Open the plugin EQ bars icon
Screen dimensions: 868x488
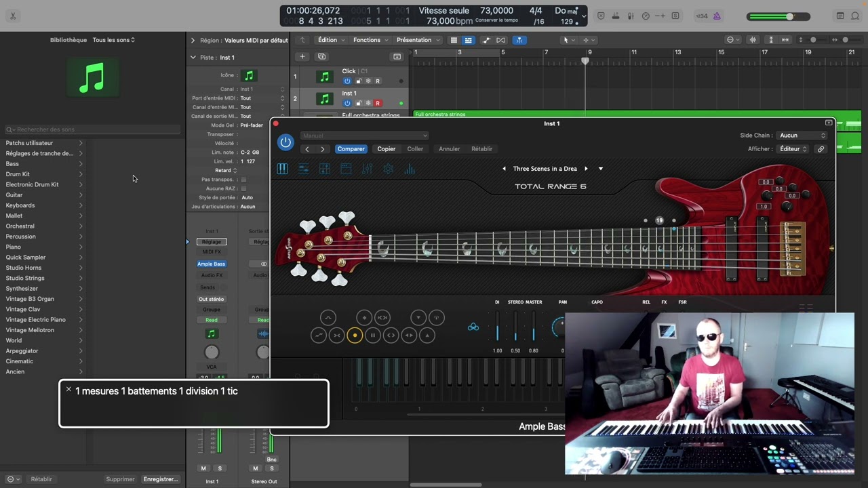(x=410, y=169)
